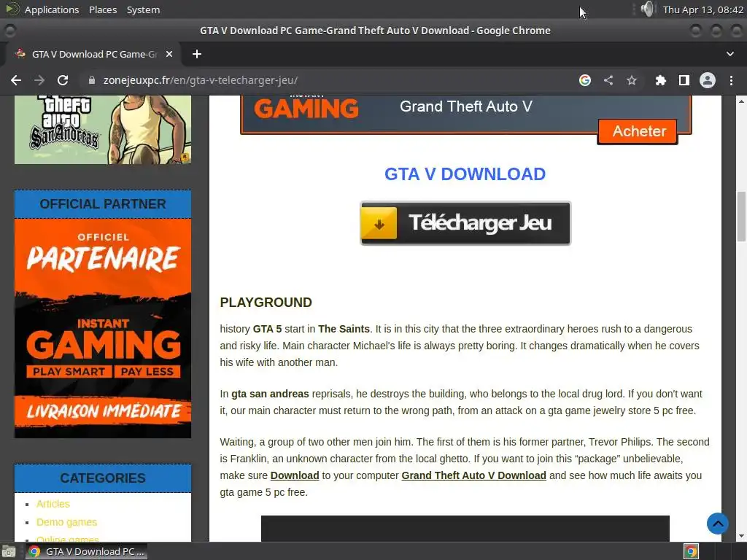
Task: Open the clock showing Thu Apr 13
Action: pos(703,9)
